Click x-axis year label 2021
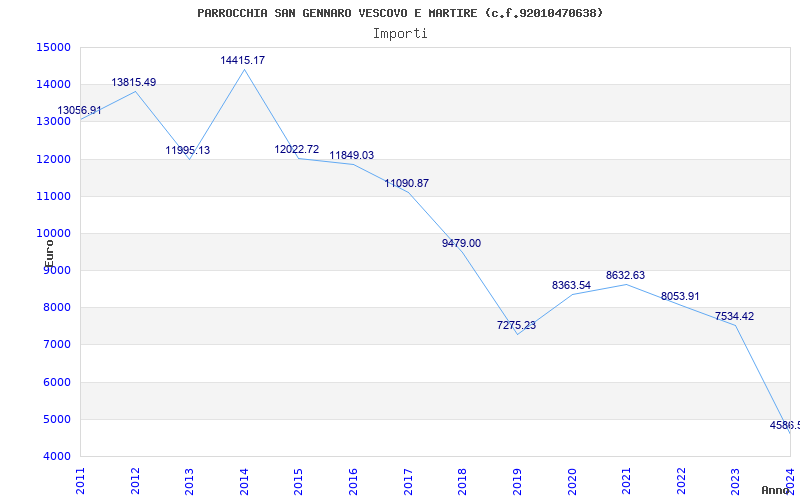The height and width of the screenshot is (500, 800). [x=626, y=482]
